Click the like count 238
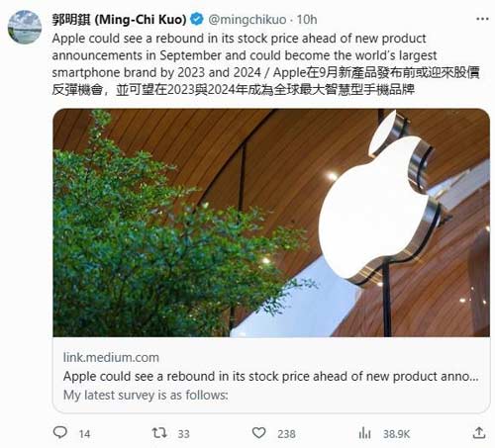This screenshot has height=448, width=495. coord(286,434)
